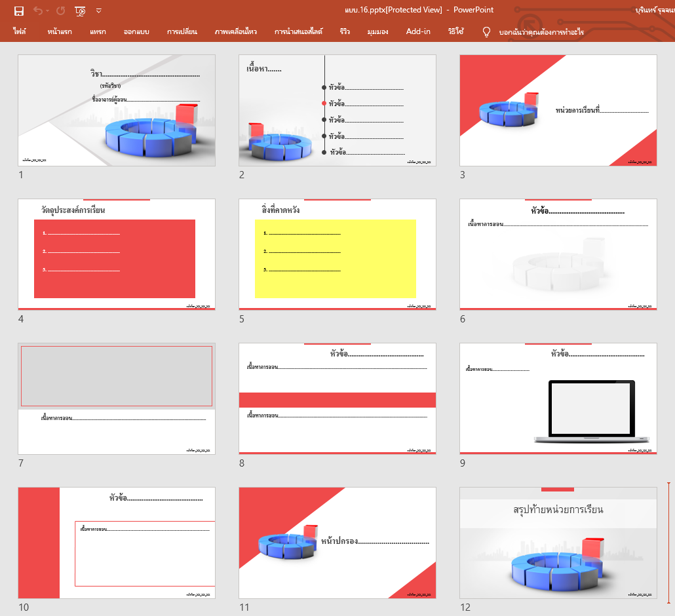Screen dimensions: 675x616
Task: Select slide 5 with the yellow box
Action: tap(337, 254)
